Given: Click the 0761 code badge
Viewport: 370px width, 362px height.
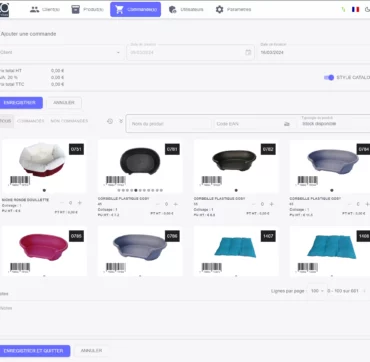Looking at the screenshot, I should click(x=172, y=149).
